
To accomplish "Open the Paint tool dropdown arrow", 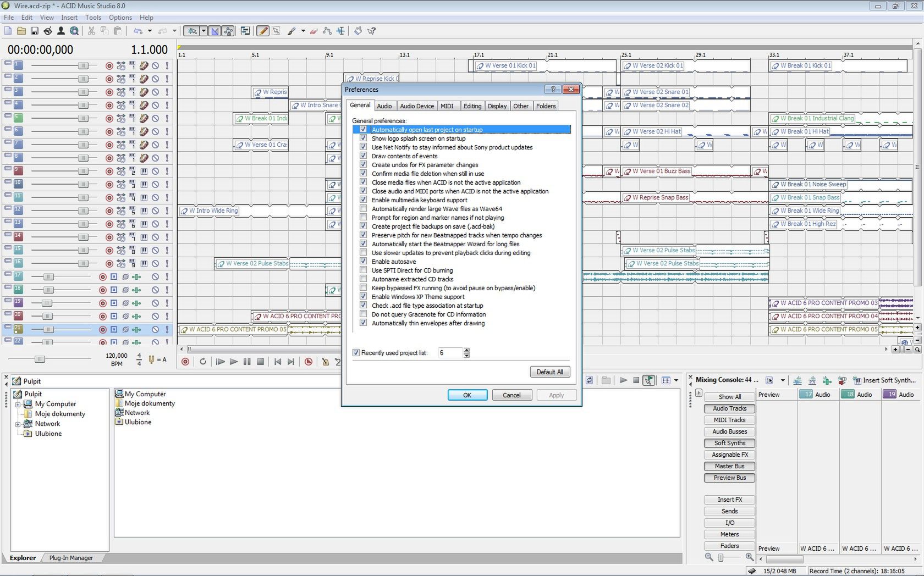I will click(x=303, y=31).
